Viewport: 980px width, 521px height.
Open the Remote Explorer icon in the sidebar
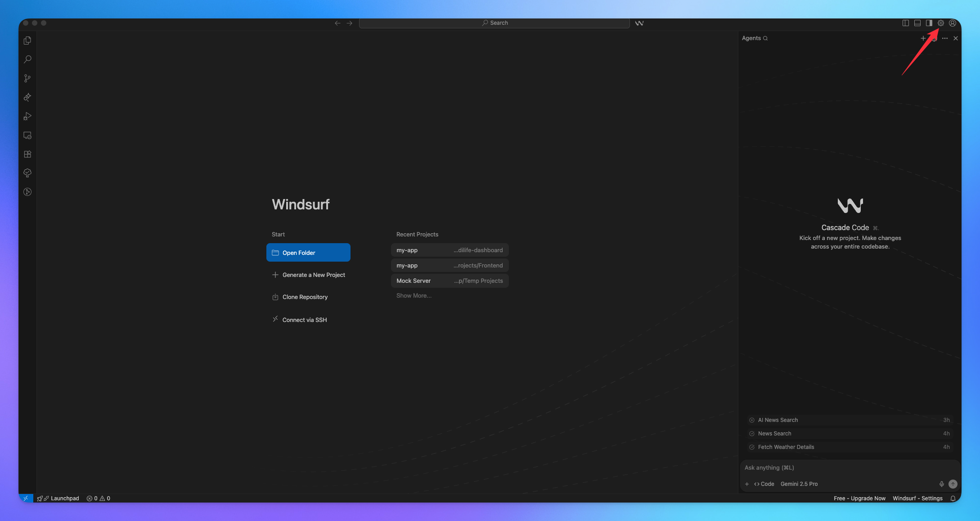(x=27, y=135)
